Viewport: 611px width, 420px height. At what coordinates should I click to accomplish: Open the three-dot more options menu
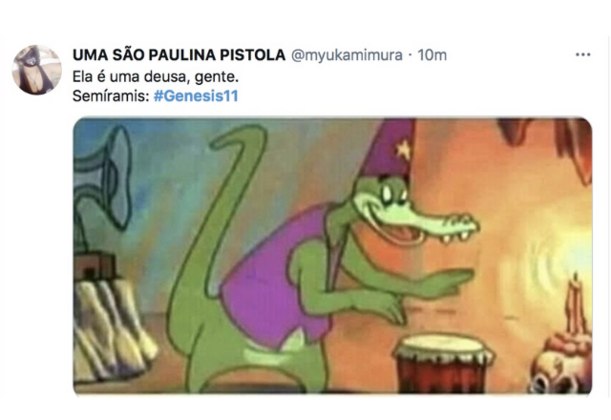[583, 55]
